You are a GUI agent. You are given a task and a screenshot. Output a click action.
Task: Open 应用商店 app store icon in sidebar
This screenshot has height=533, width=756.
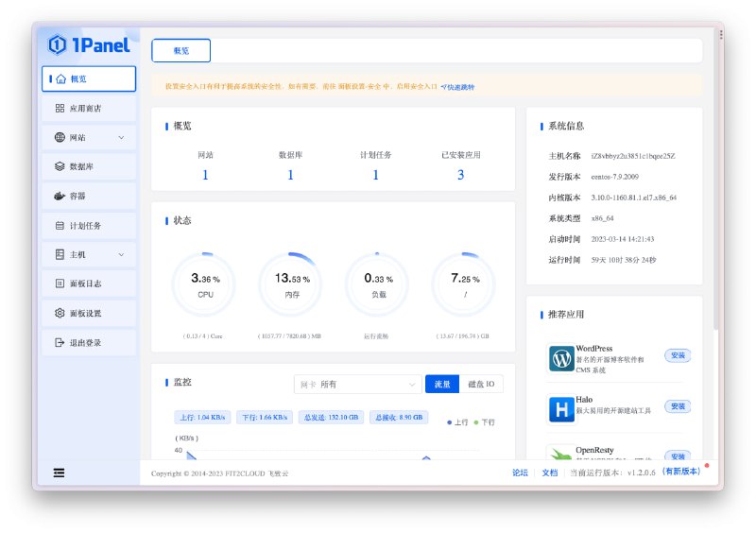(x=60, y=109)
